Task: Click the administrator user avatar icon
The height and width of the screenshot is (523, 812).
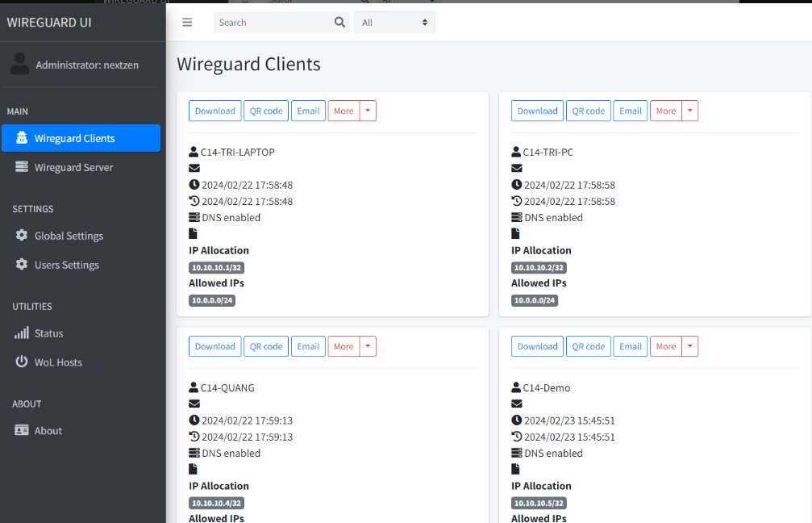Action: click(x=19, y=64)
